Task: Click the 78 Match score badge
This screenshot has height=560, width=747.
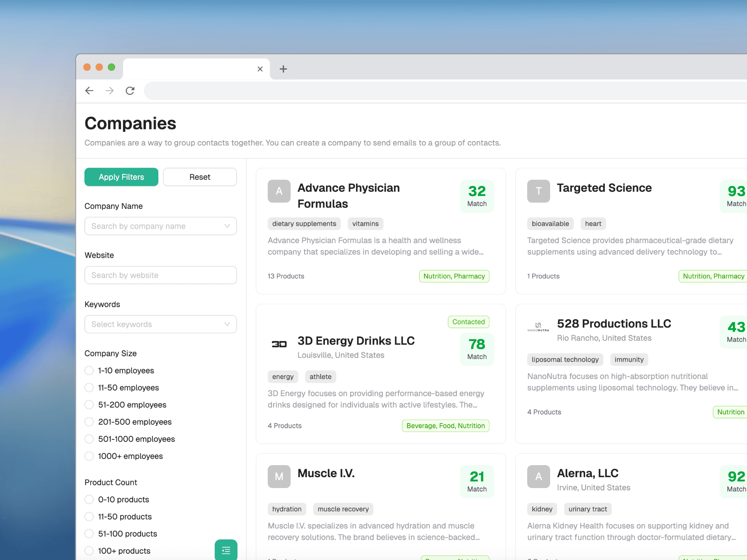Action: 477,349
